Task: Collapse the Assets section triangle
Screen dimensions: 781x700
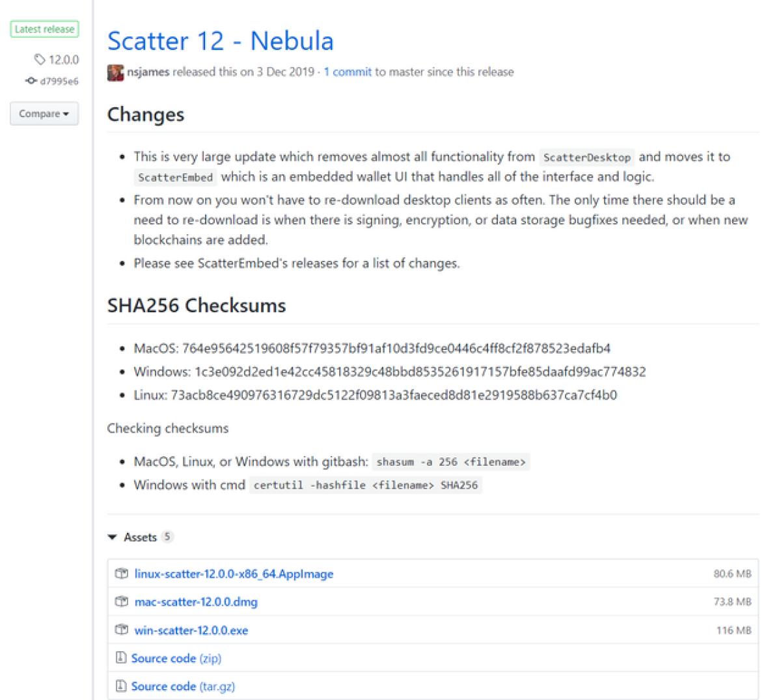Action: tap(113, 537)
